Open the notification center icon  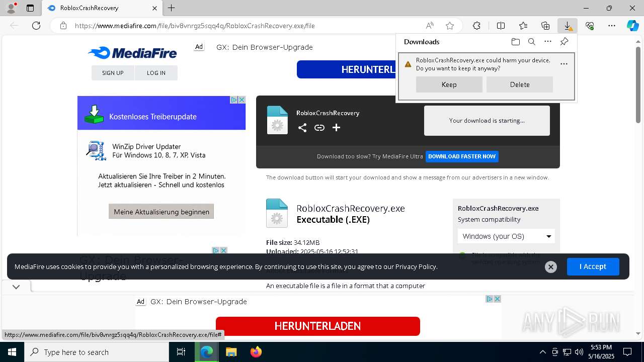[x=627, y=352]
